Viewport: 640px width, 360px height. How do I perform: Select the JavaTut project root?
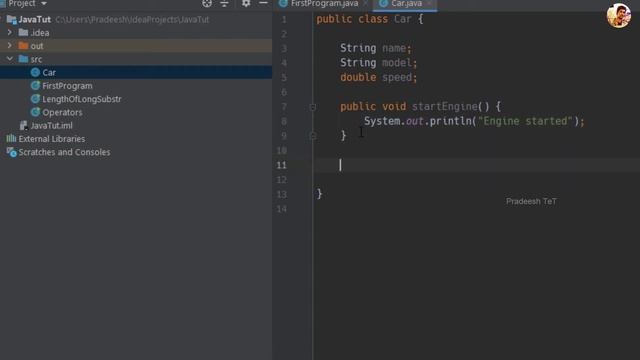coord(35,20)
